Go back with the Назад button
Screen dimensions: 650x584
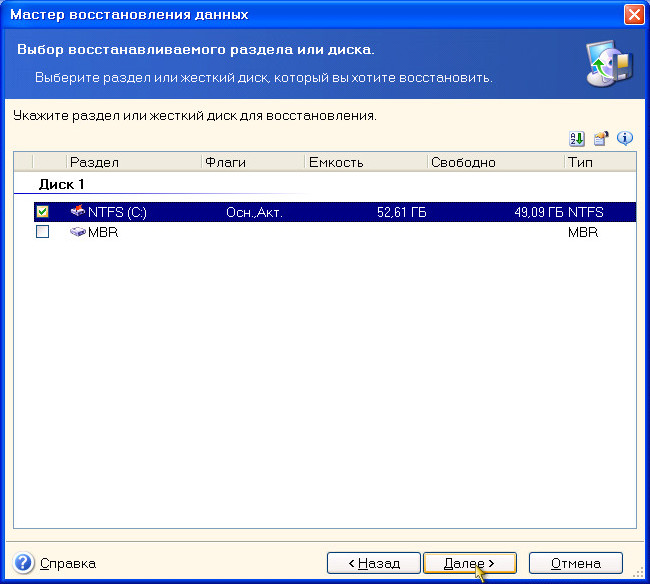tap(374, 563)
